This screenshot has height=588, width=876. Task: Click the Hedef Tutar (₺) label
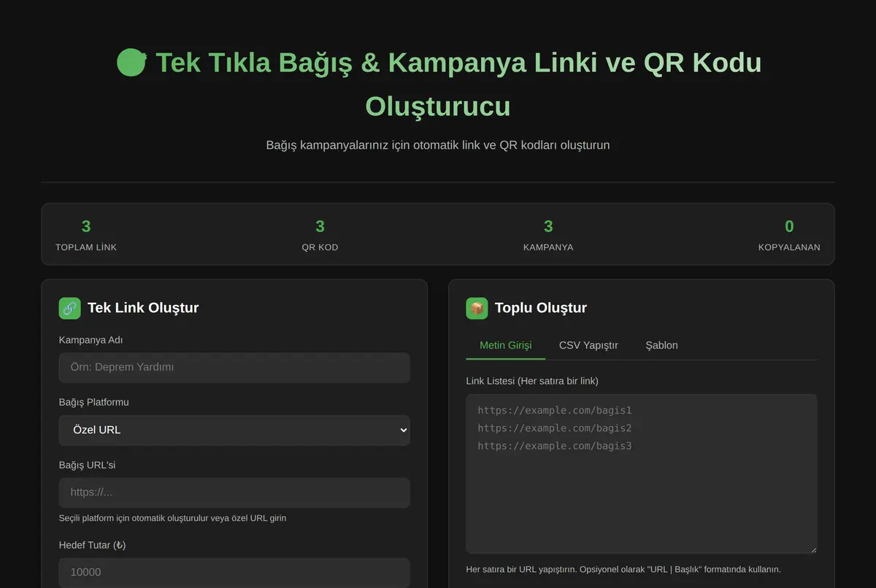coord(93,545)
